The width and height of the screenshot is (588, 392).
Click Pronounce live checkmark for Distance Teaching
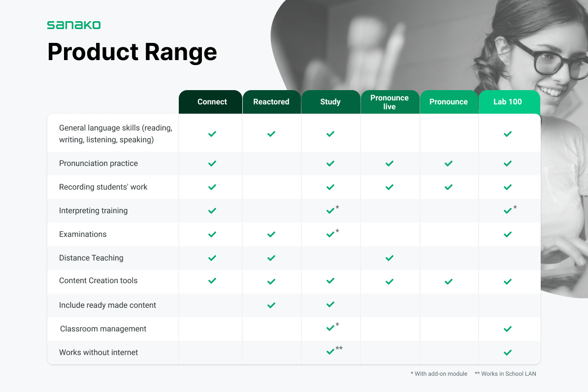(390, 258)
